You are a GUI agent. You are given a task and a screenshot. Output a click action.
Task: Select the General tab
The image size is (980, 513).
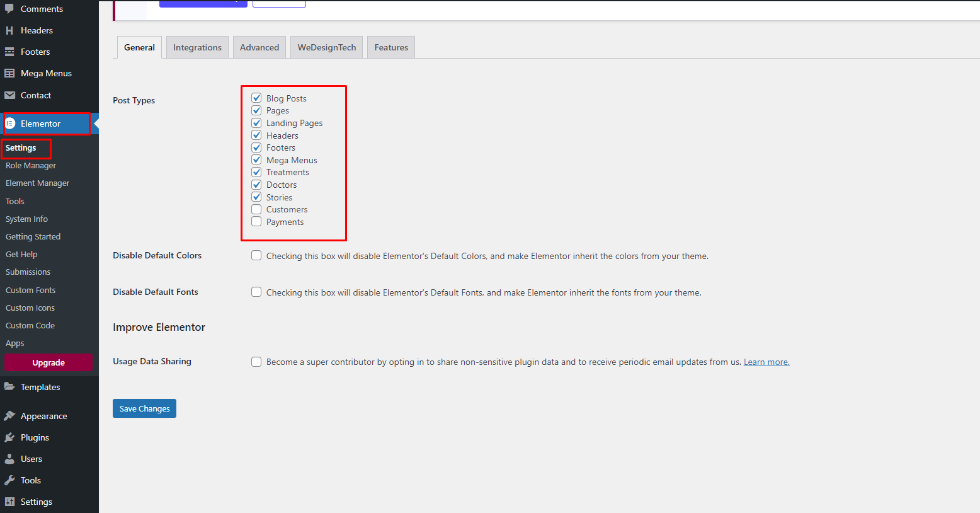pyautogui.click(x=139, y=47)
